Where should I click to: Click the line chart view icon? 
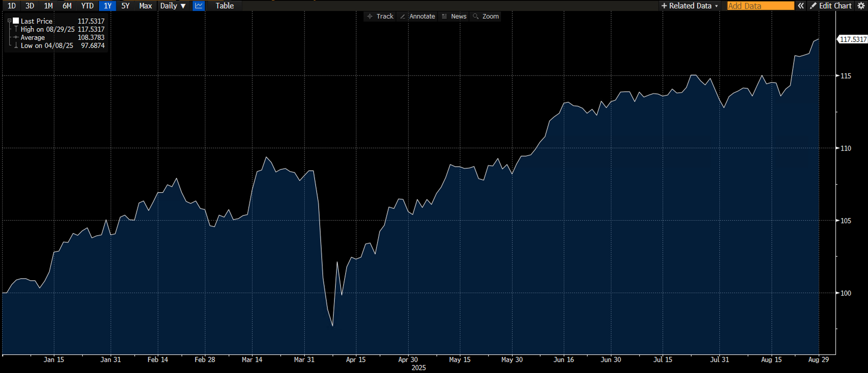[x=198, y=6]
